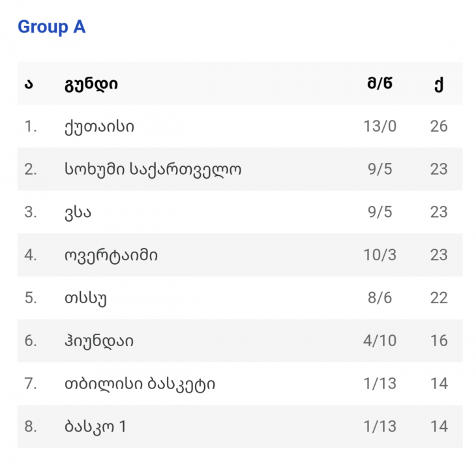Select the ვსა team name
Screen dimensions: 476x470
(x=78, y=212)
